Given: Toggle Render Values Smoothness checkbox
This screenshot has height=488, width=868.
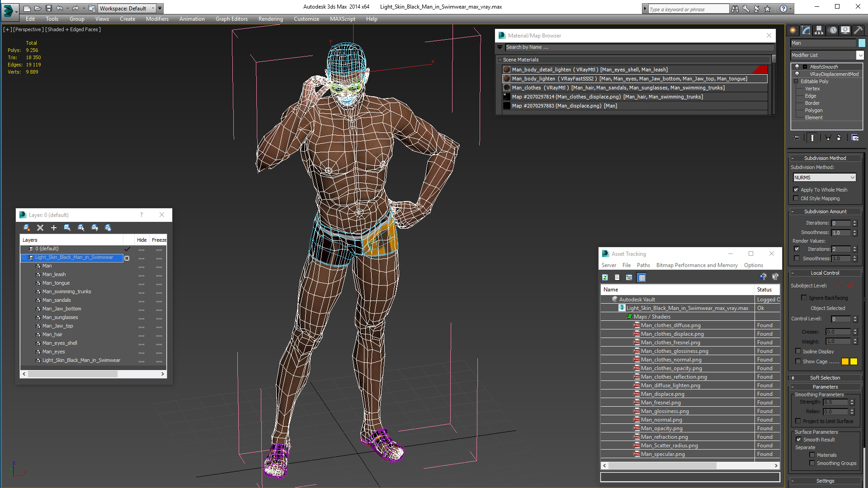Looking at the screenshot, I should pyautogui.click(x=797, y=258).
